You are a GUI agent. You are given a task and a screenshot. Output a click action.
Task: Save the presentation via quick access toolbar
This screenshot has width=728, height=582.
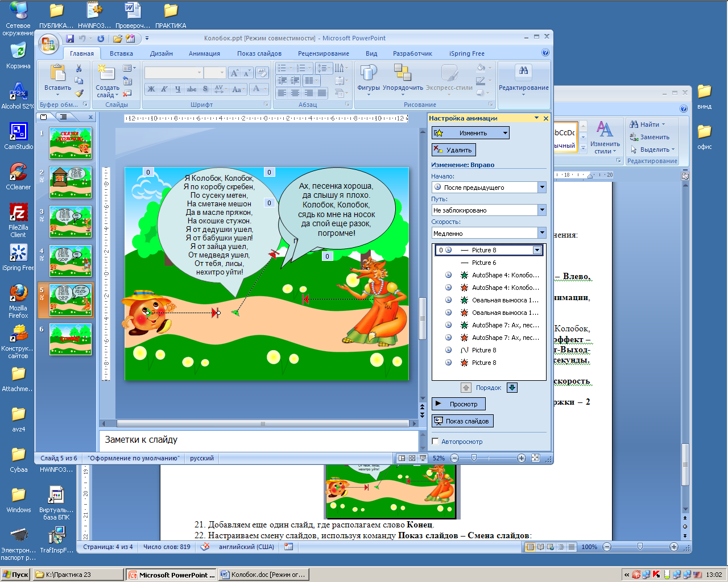(x=70, y=39)
